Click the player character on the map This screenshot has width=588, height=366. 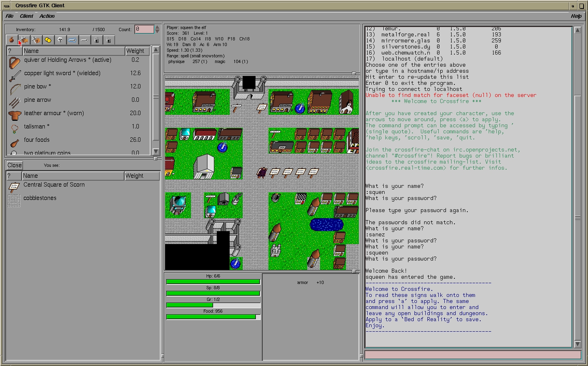click(262, 173)
